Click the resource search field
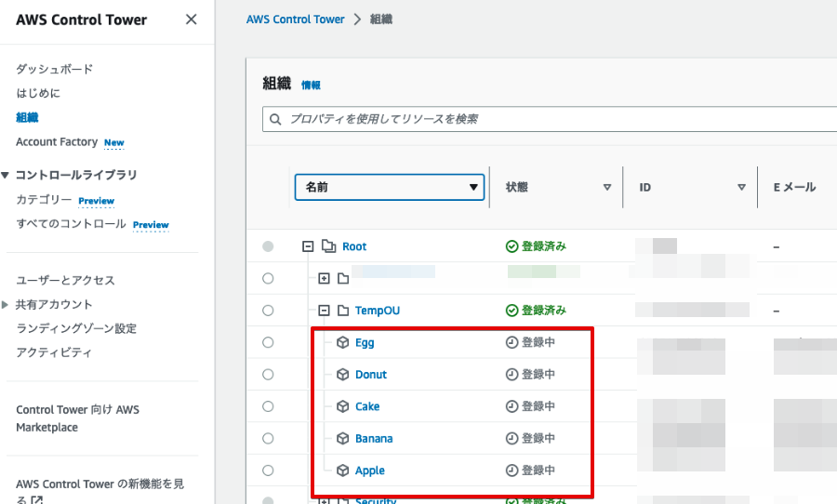This screenshot has height=504, width=837. [550, 119]
